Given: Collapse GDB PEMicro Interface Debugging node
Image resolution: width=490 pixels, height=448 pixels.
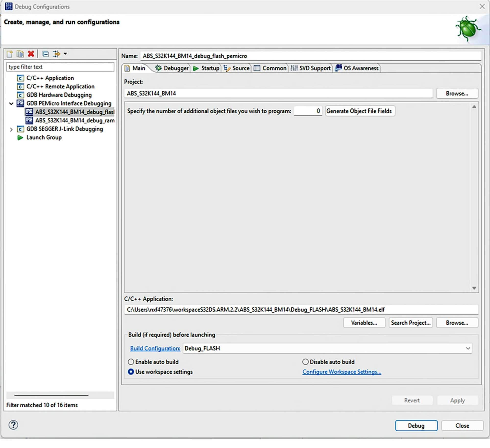Looking at the screenshot, I should [11, 103].
